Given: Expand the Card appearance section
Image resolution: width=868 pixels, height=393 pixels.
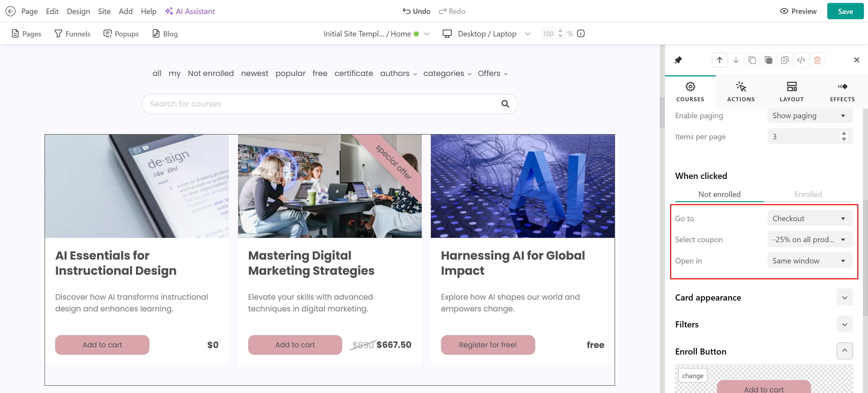Looking at the screenshot, I should 844,297.
